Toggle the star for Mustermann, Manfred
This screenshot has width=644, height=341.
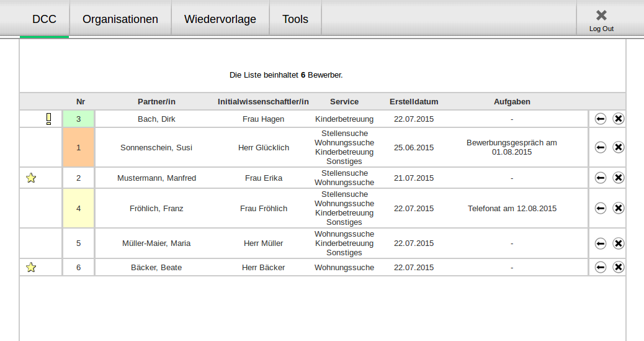click(x=31, y=178)
